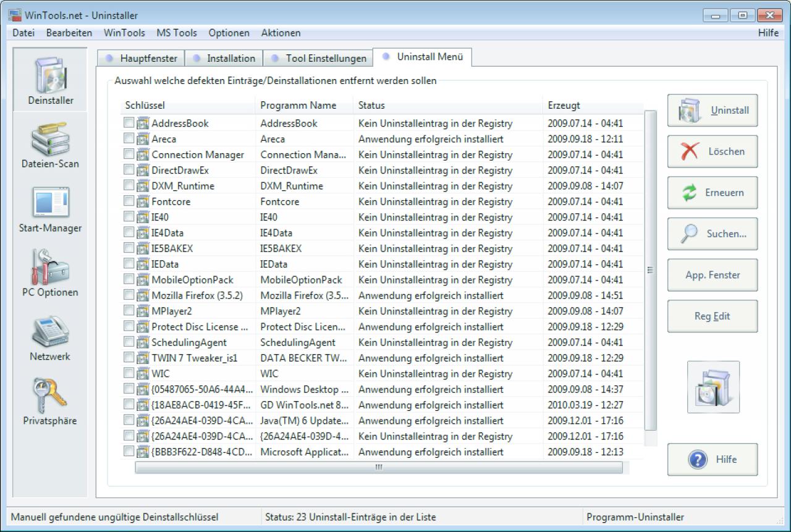
Task: Click the date 2010.03.19 - 12:27
Action: [x=585, y=405]
